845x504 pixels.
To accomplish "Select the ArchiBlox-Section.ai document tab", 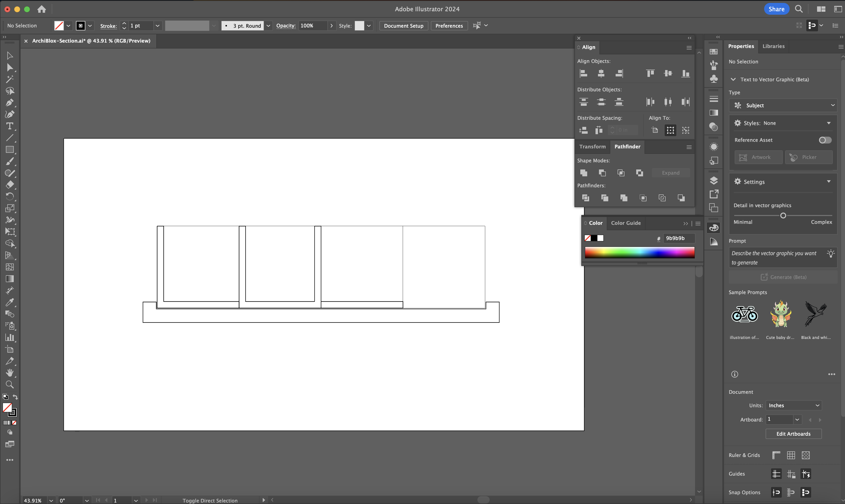I will 91,41.
